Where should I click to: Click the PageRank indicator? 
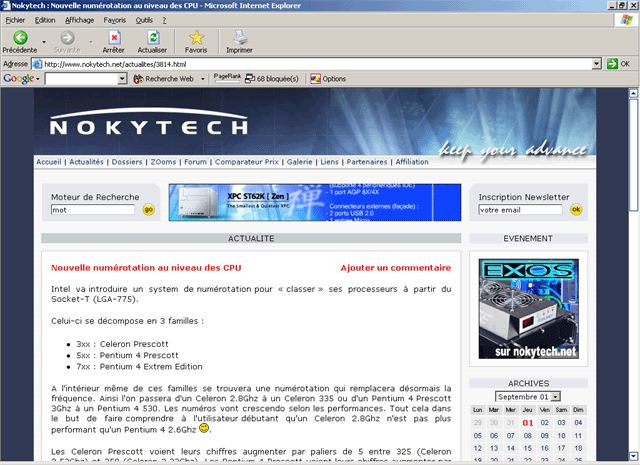pos(227,78)
